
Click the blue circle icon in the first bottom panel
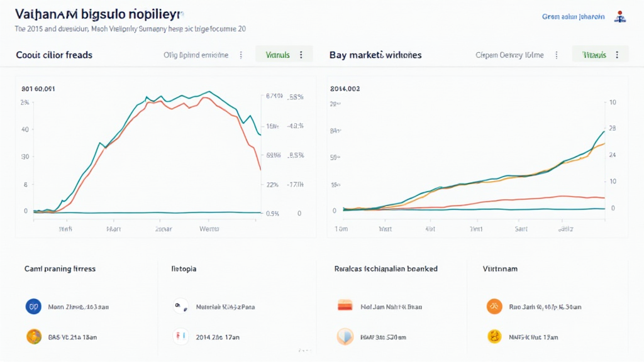(x=33, y=307)
